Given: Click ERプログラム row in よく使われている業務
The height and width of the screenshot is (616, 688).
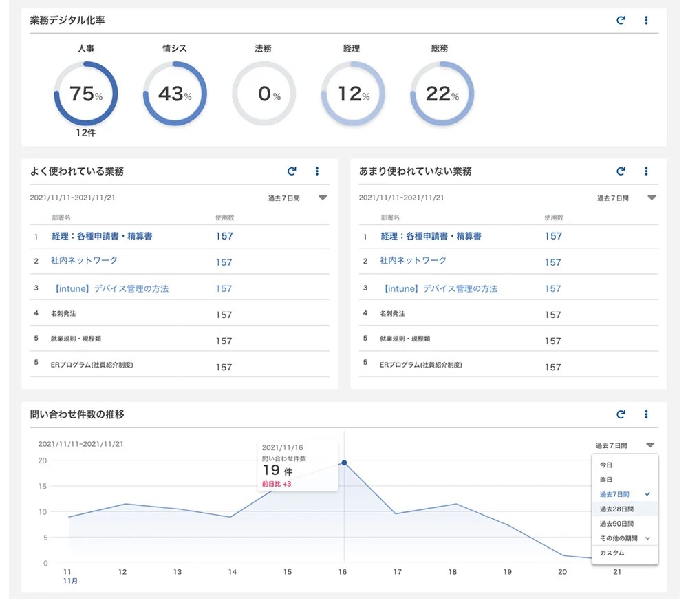Looking at the screenshot, I should tap(180, 364).
